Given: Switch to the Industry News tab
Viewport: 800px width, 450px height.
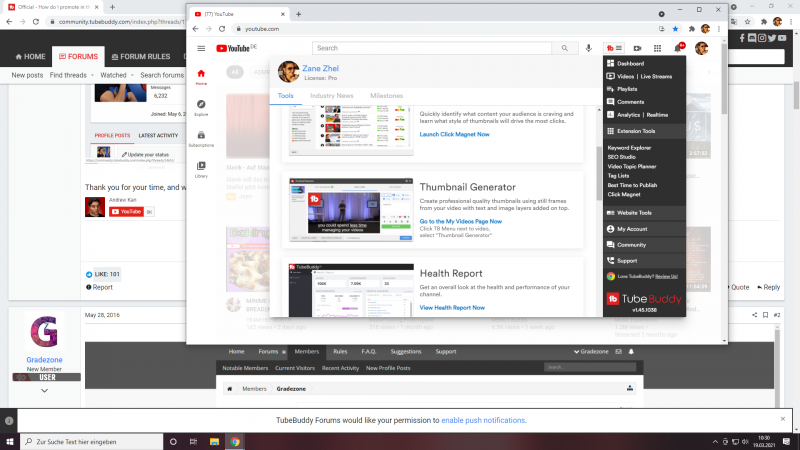Looking at the screenshot, I should pyautogui.click(x=331, y=96).
